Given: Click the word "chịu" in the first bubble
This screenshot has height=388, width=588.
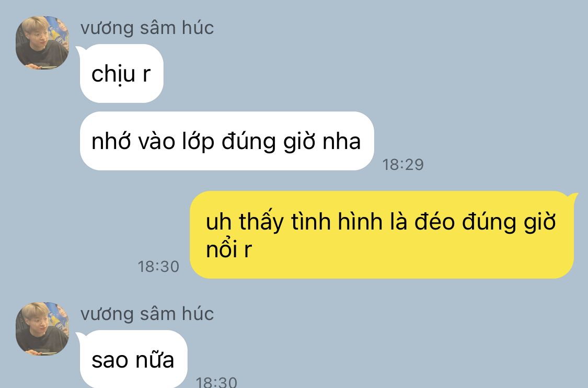Looking at the screenshot, I should [x=113, y=74].
